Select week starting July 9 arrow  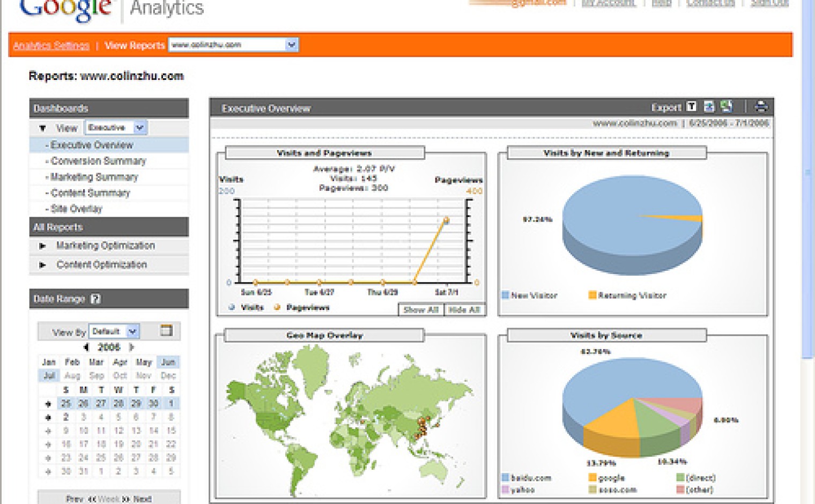48,431
